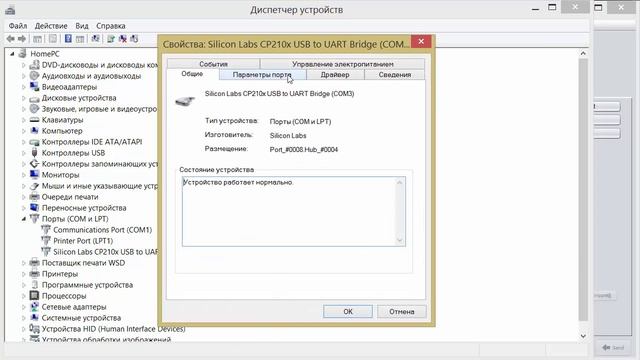The image size is (640, 360).
Task: Click the Back arrow in Device Manager toolbar
Action: click(x=11, y=39)
